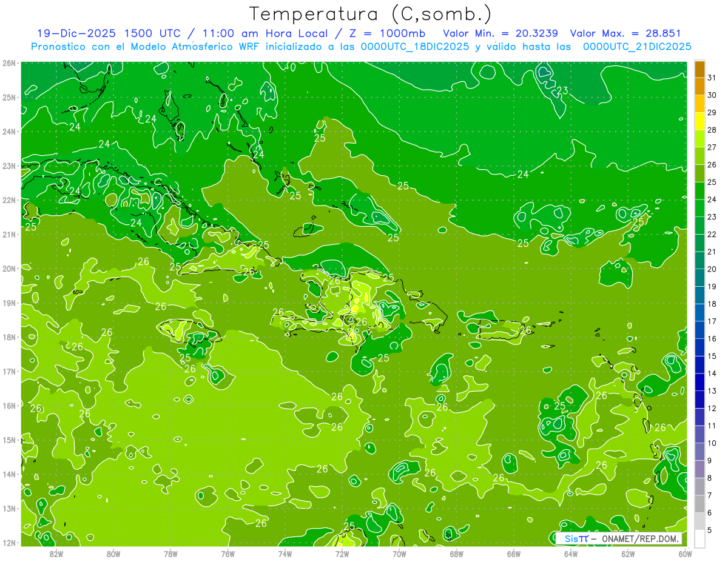Click the 22N latitude axis label
This screenshot has height=562, width=728.
[x=8, y=200]
